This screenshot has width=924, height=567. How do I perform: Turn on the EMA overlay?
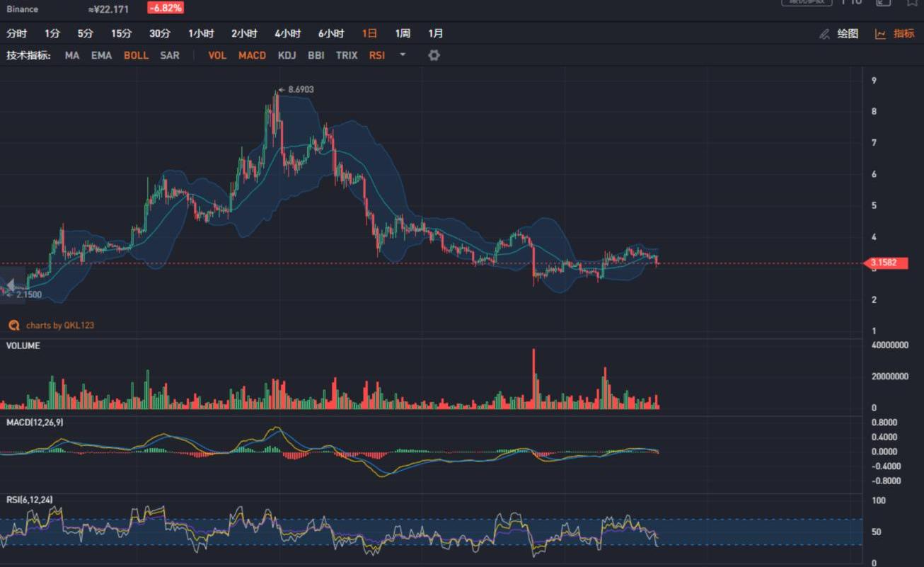point(101,55)
